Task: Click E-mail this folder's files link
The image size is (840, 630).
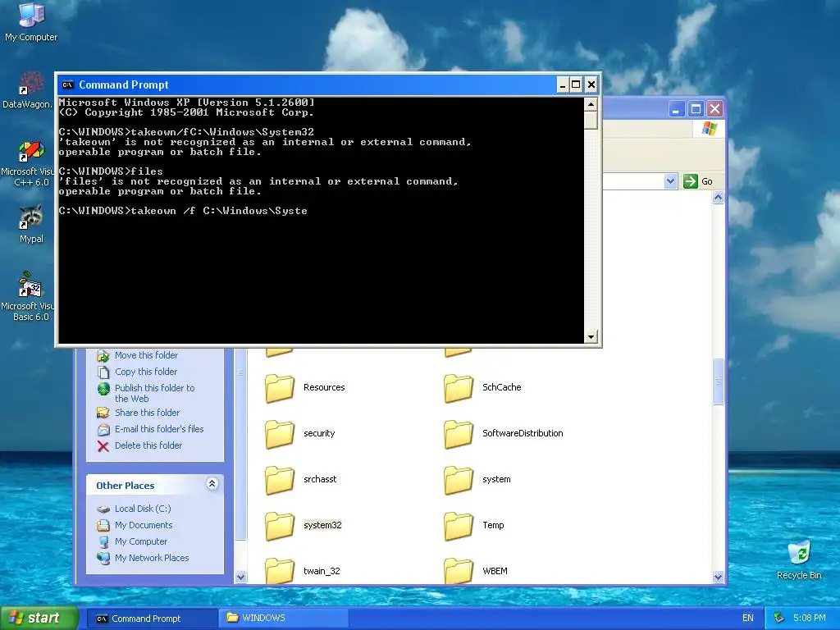Action: pyautogui.click(x=159, y=429)
